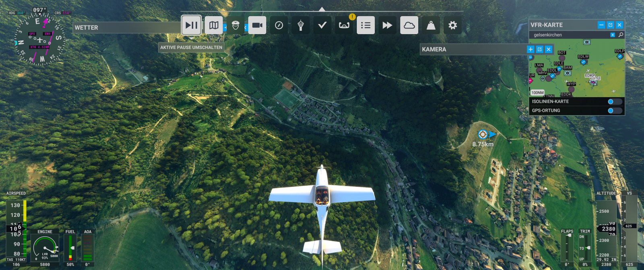
Task: Open the VFR map toolbar icon
Action: click(214, 25)
